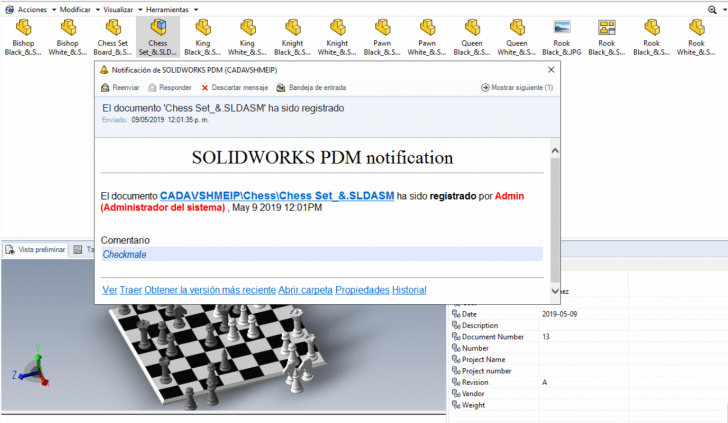The width and height of the screenshot is (728, 423).
Task: Click the Revision value A
Action: pos(545,382)
